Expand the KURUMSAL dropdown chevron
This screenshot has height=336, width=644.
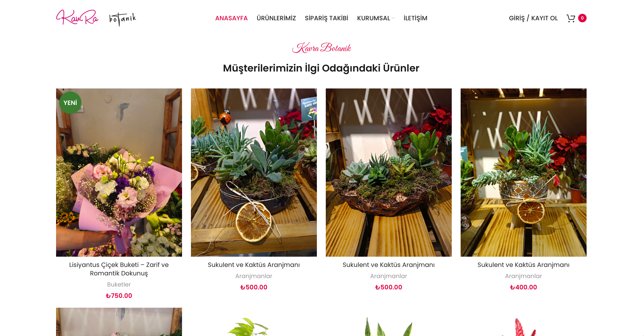tap(393, 18)
